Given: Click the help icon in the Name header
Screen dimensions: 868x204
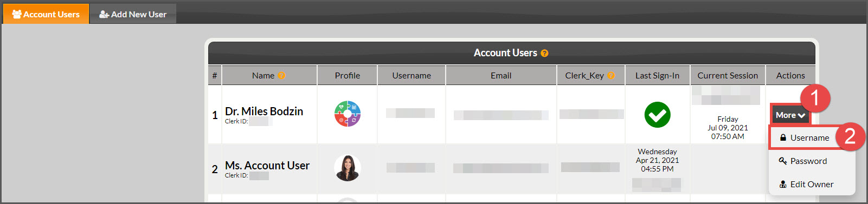Looking at the screenshot, I should point(281,76).
